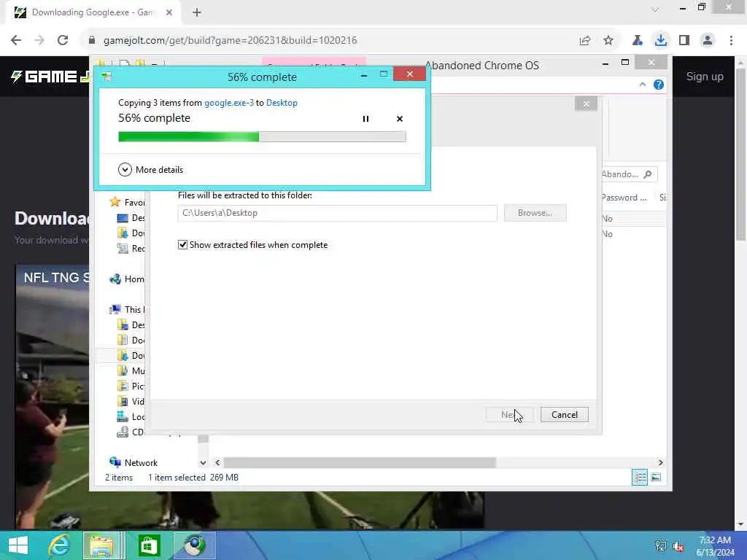This screenshot has width=747, height=560.
Task: Share this page icon in Chrome
Action: point(585,41)
